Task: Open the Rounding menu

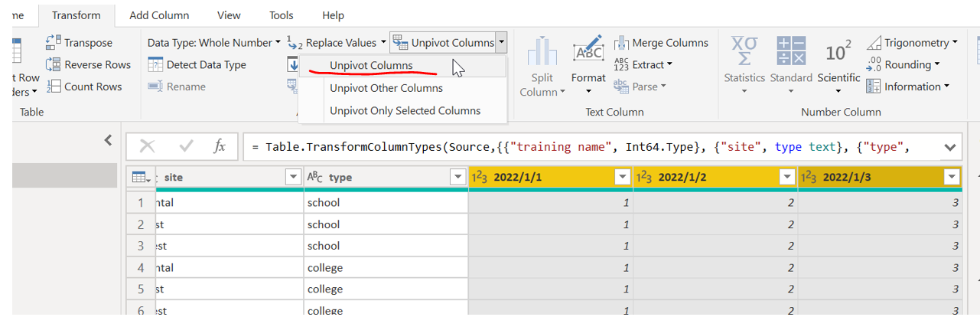Action: pos(903,65)
